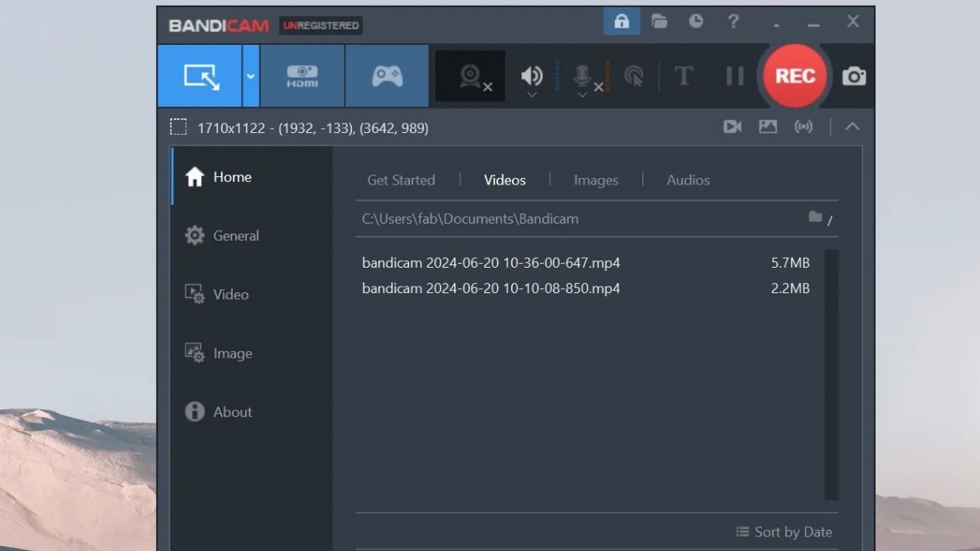Switch to the Get Started tab

[401, 180]
